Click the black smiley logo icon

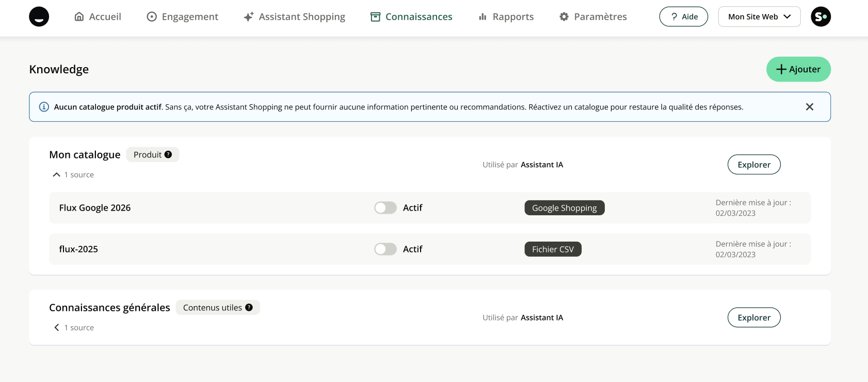click(39, 17)
